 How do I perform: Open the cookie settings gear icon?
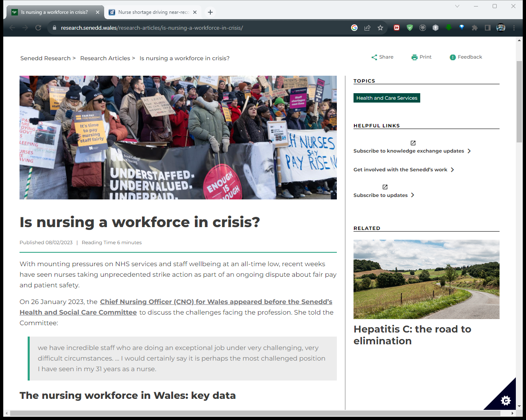[x=506, y=400]
